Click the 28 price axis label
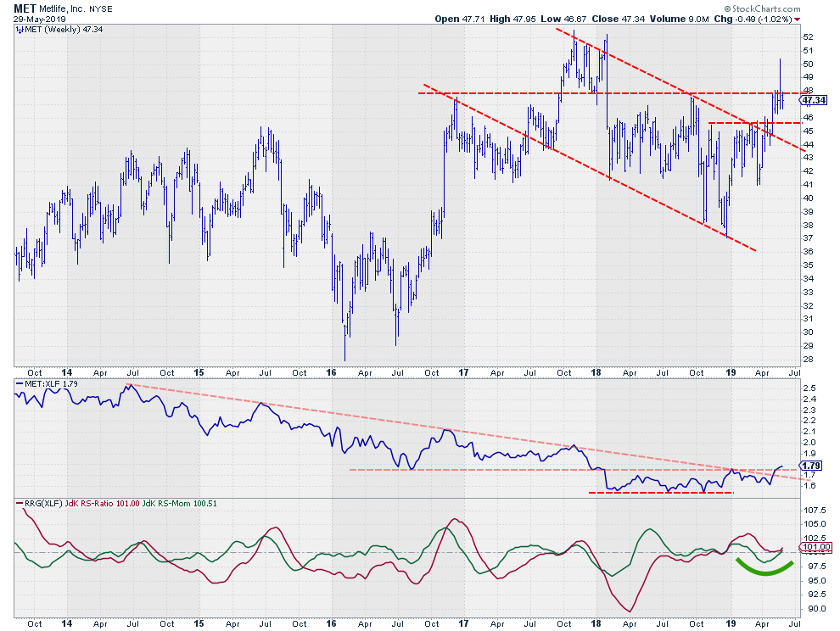This screenshot has width=840, height=631. (808, 359)
